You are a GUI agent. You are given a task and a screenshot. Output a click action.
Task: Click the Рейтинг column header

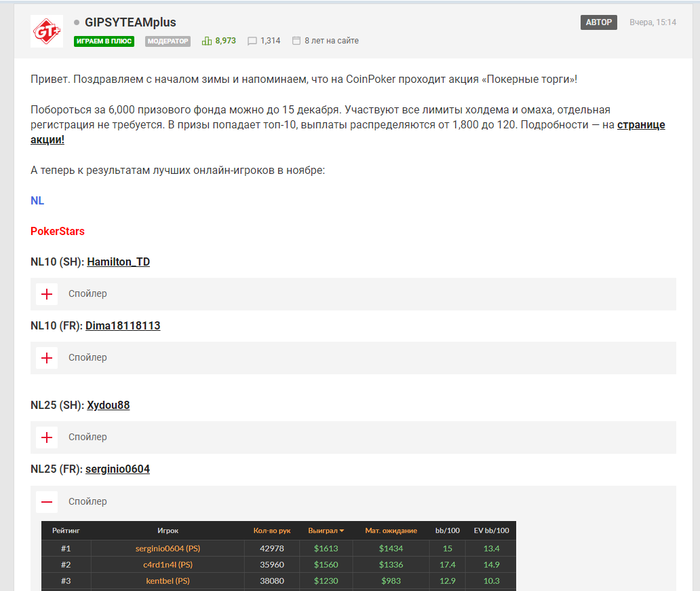coord(66,531)
